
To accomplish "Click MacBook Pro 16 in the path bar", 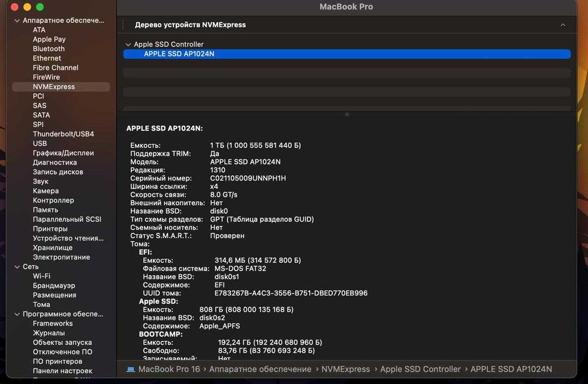I will coord(169,369).
